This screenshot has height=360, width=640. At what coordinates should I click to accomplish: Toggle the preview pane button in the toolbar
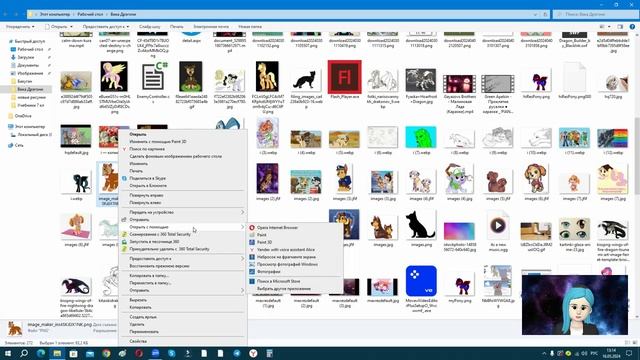tap(620, 27)
